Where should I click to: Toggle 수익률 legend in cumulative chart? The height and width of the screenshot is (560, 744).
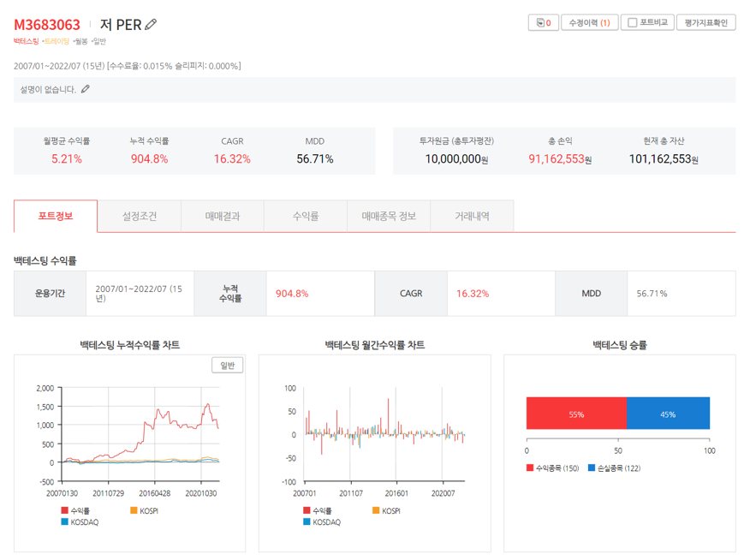pyautogui.click(x=75, y=510)
